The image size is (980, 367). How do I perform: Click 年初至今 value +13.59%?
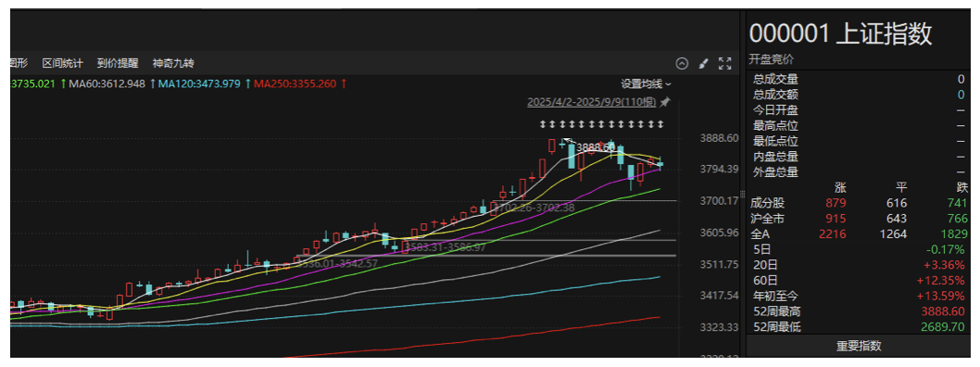pos(941,296)
